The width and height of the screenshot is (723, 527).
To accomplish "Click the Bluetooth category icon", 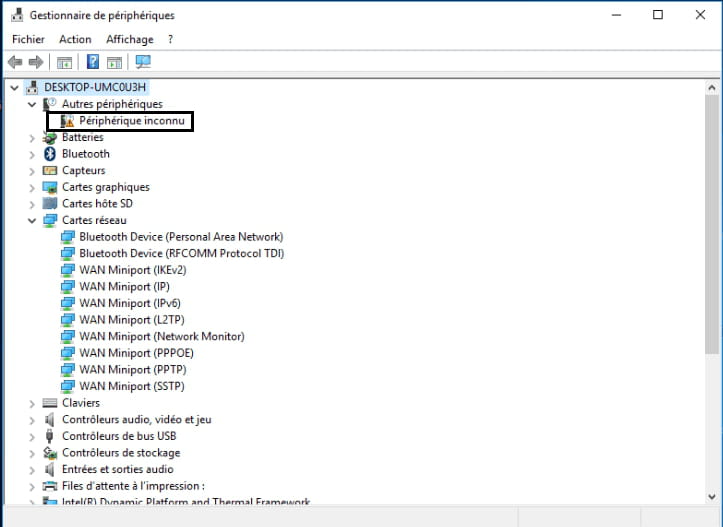I will point(50,154).
